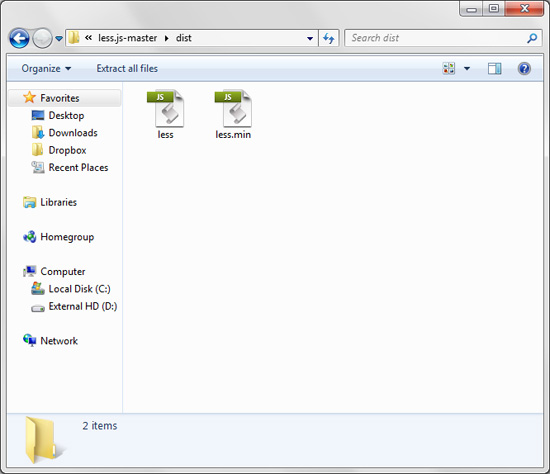This screenshot has height=474, width=550.
Task: Select Libraries in the navigation pane
Action: (x=58, y=202)
